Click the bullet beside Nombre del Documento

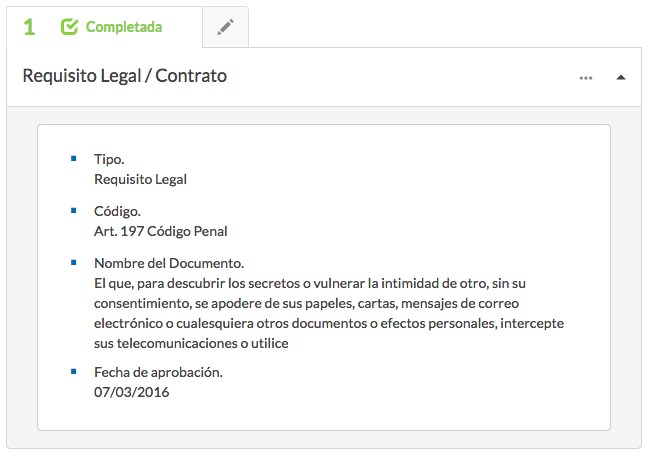pos(73,262)
